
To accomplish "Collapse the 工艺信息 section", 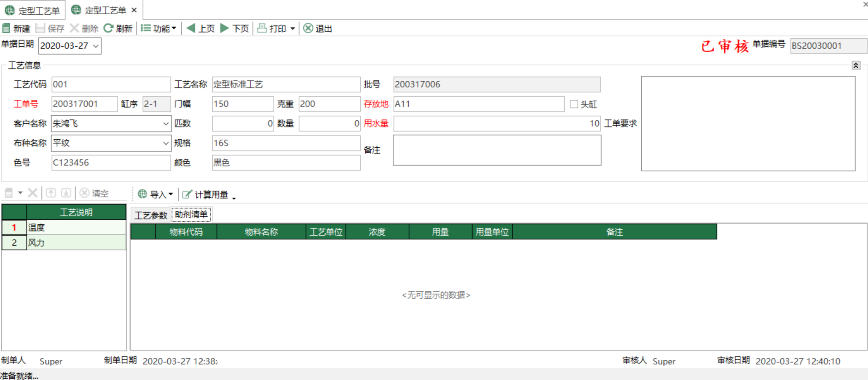I will tap(856, 65).
